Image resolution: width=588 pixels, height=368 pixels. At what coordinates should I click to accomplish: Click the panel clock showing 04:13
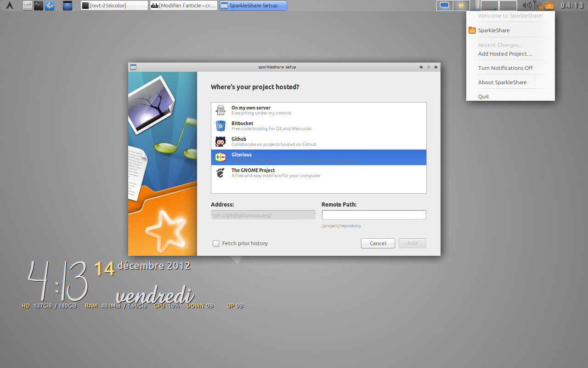571,6
